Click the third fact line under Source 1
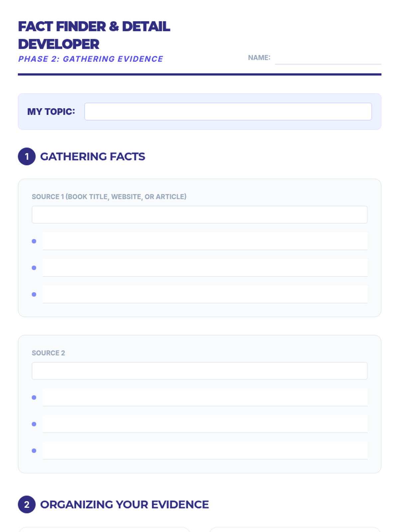Image resolution: width=399 pixels, height=532 pixels. [205, 295]
